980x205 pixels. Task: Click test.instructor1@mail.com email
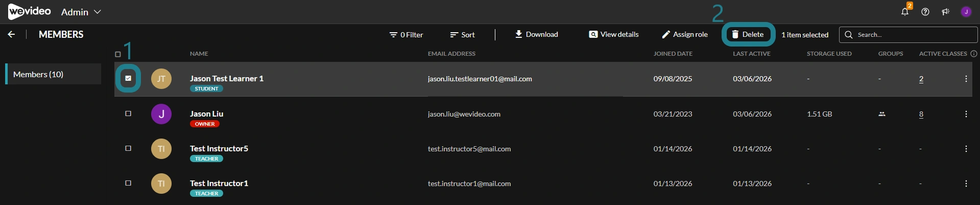pos(469,184)
